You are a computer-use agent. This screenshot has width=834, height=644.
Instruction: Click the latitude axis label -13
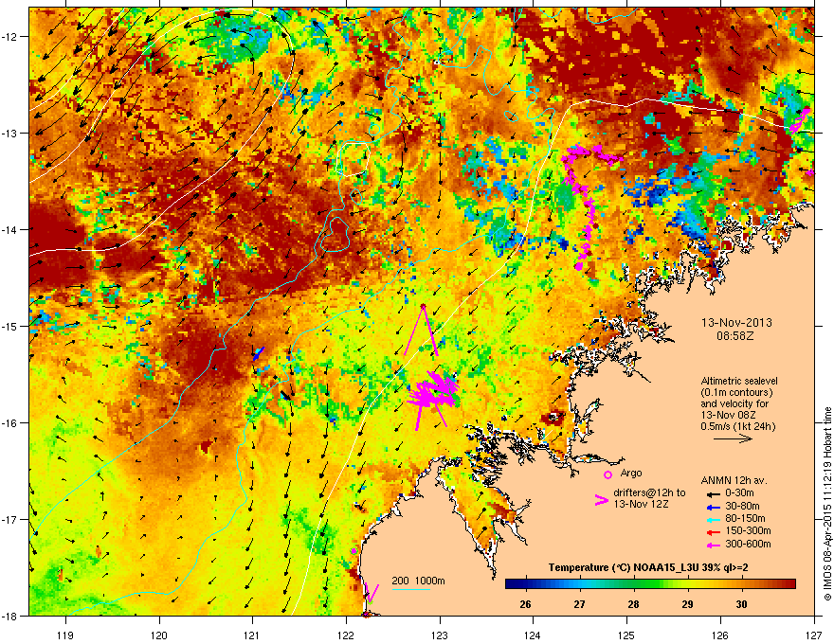pos(10,134)
